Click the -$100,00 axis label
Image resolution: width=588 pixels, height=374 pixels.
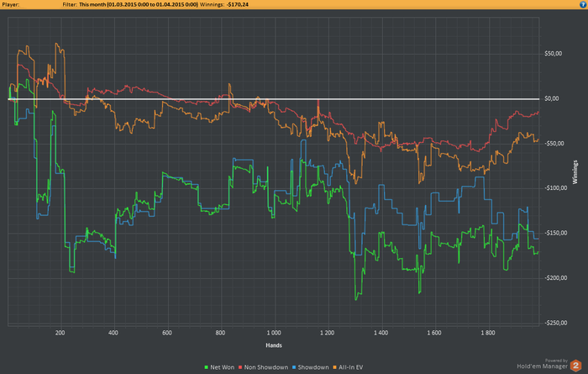(x=556, y=188)
